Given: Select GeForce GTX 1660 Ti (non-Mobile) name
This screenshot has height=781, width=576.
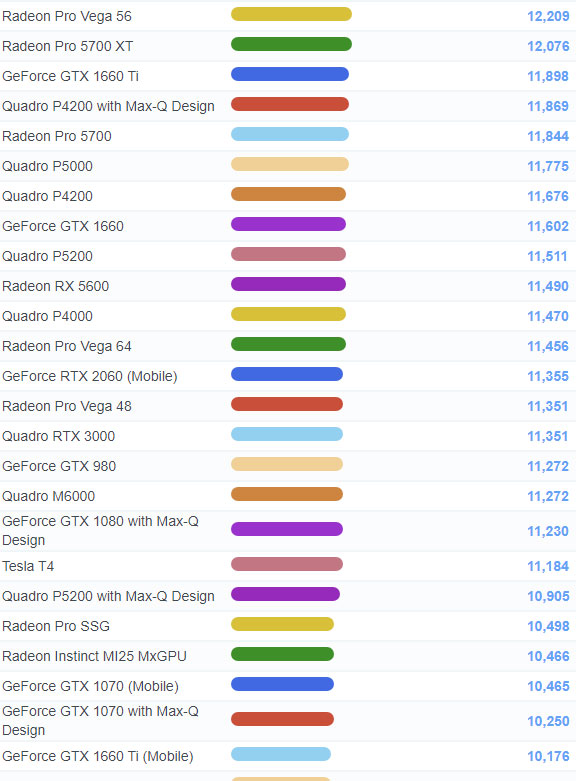Looking at the screenshot, I should (x=70, y=76).
